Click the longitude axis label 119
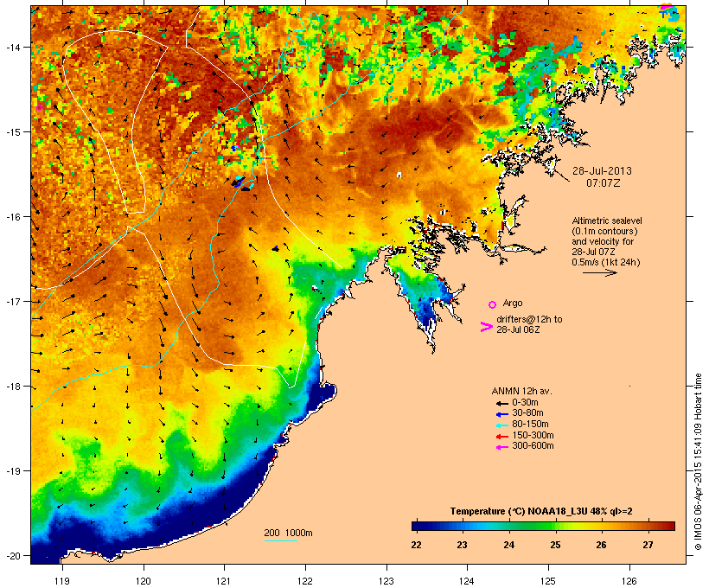The height and width of the screenshot is (588, 709). tap(62, 581)
